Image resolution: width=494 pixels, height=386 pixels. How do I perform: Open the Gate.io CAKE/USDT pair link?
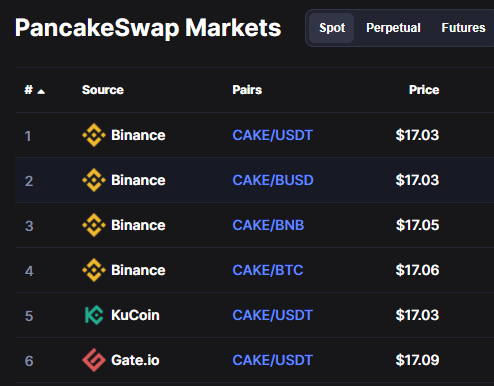(x=272, y=360)
